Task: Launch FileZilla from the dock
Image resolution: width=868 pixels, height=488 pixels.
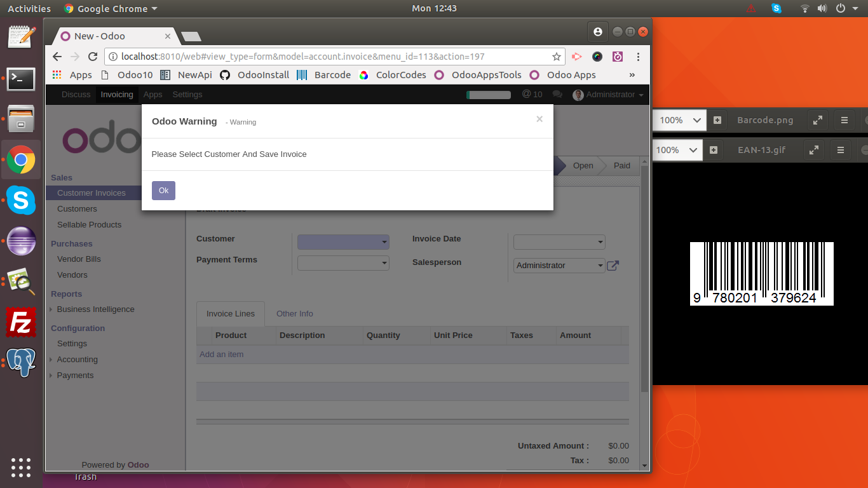Action: [21, 322]
